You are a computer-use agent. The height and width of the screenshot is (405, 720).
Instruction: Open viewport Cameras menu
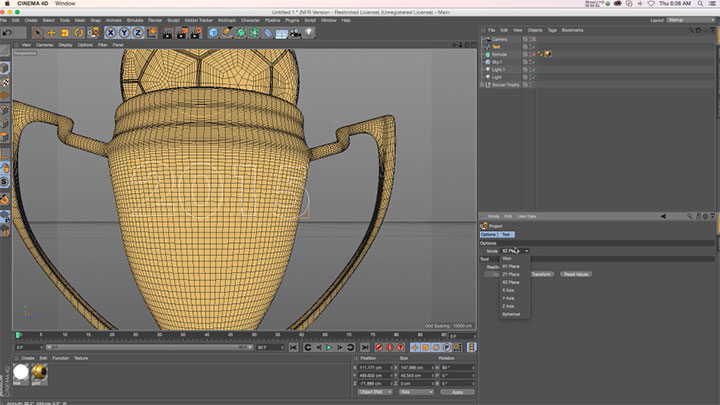[x=45, y=45]
